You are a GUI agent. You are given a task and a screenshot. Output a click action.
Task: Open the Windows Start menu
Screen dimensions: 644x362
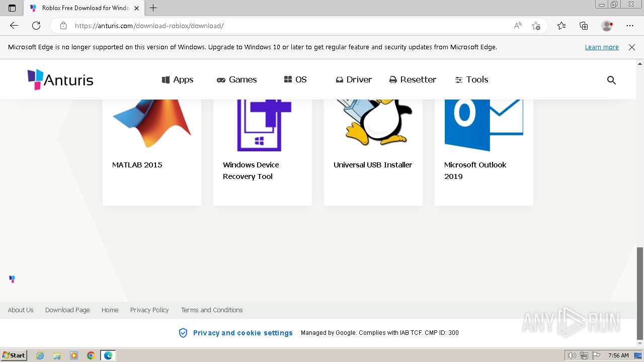coord(14,355)
